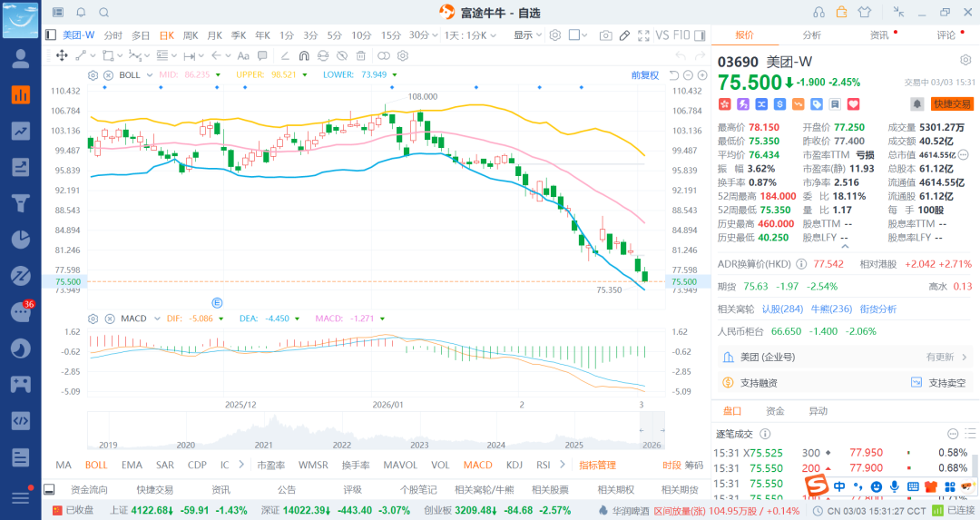
Task: Switch to the 分析 tab
Action: [811, 35]
